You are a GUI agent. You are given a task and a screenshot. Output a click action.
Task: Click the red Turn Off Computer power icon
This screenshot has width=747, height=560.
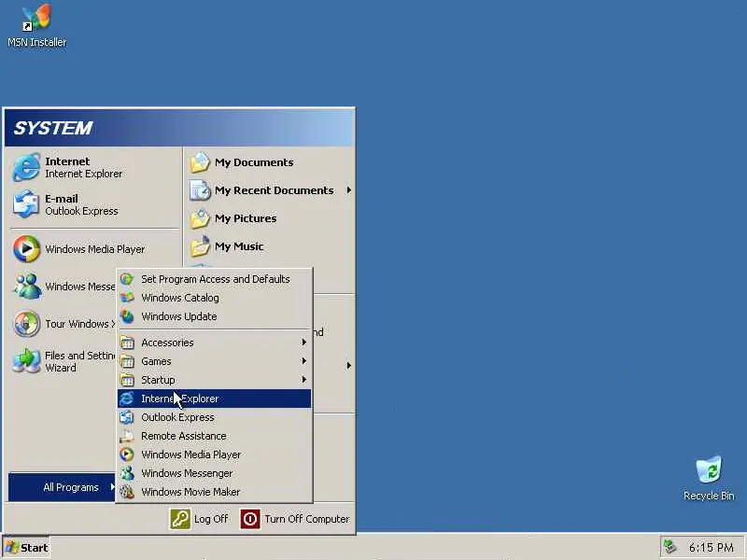click(250, 519)
